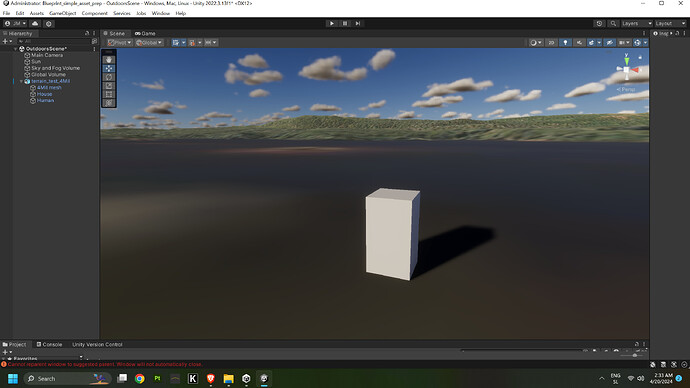
Task: Open the File menu
Action: click(x=7, y=13)
